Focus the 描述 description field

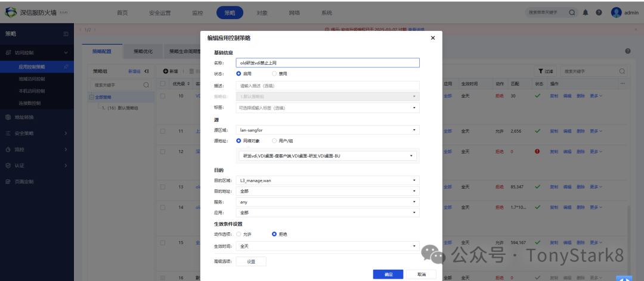pyautogui.click(x=328, y=86)
